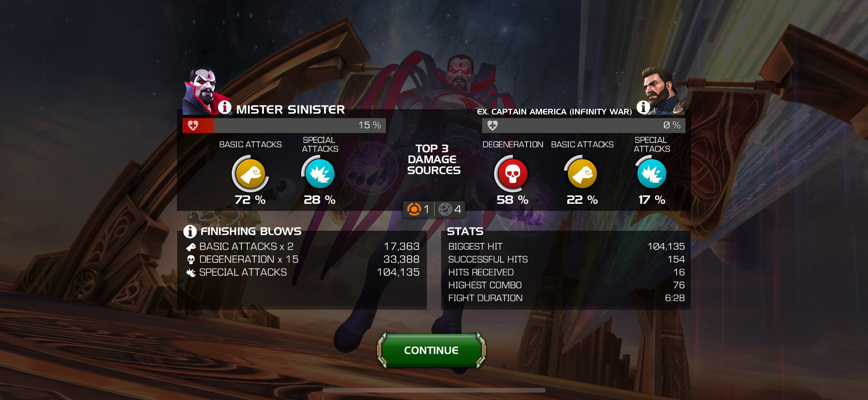Select the Biggest Hit stats row
Image resolution: width=868 pixels, height=400 pixels.
tap(566, 247)
